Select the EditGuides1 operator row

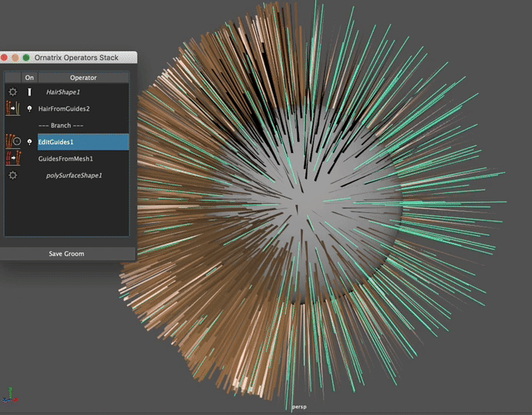click(x=81, y=142)
